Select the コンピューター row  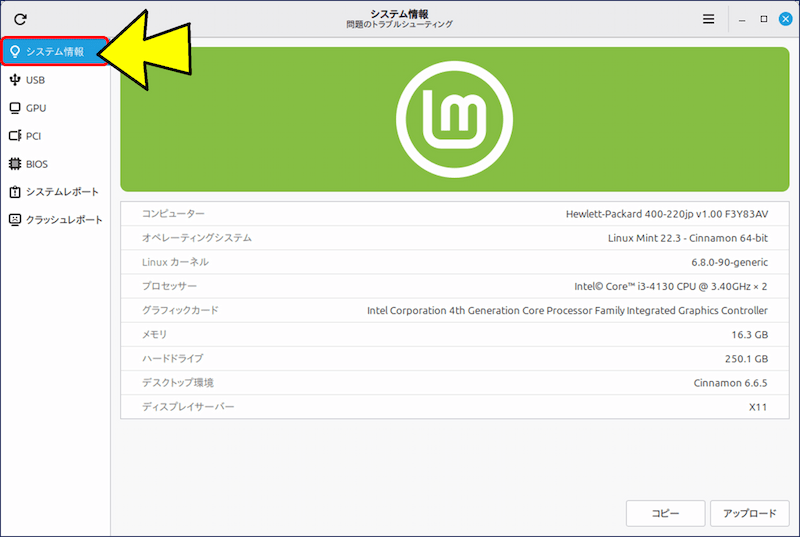[x=454, y=214]
